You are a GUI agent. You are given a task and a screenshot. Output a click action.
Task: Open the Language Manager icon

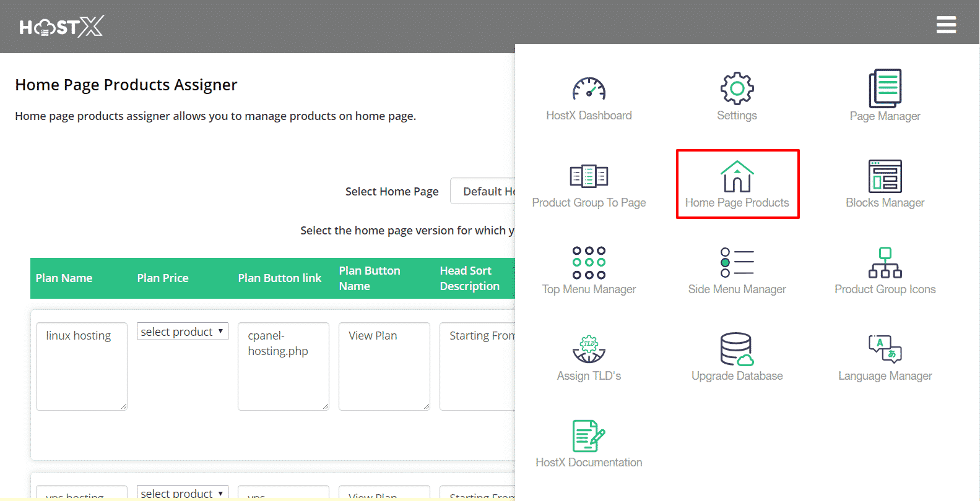coord(885,349)
